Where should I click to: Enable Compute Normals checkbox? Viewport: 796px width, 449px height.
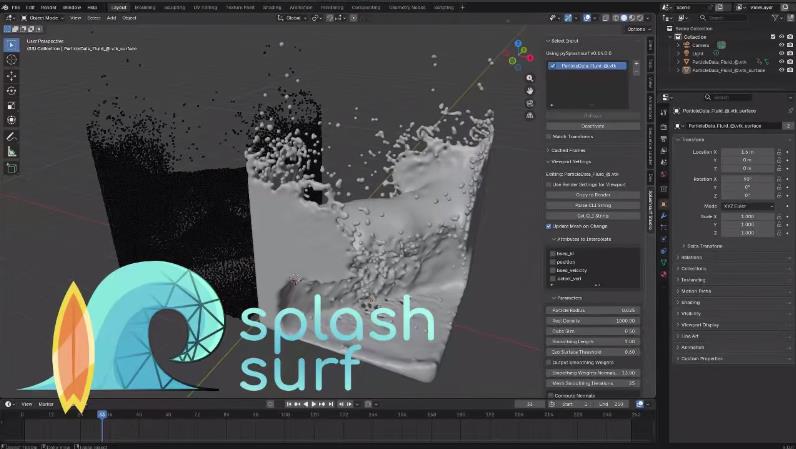click(551, 395)
